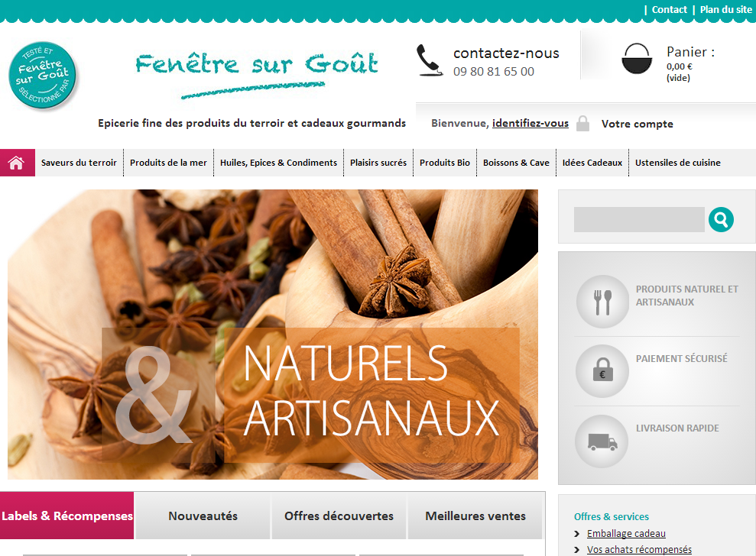Click the round Testé et Sélectionné badge
The image size is (756, 556).
[43, 75]
